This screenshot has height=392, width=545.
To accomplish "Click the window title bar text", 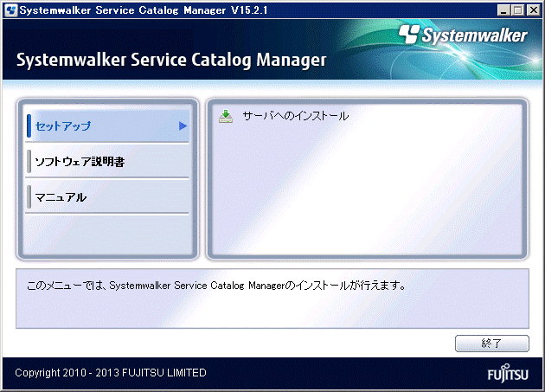I will tap(125, 10).
